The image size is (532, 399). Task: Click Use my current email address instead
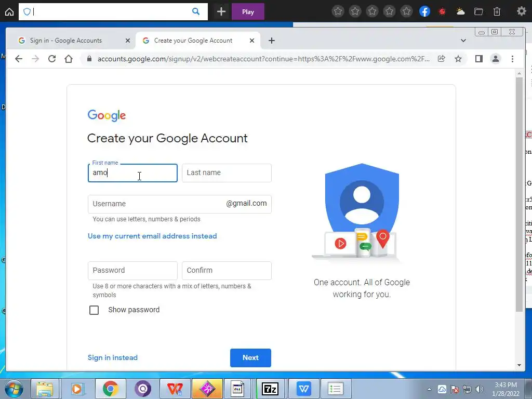point(152,236)
